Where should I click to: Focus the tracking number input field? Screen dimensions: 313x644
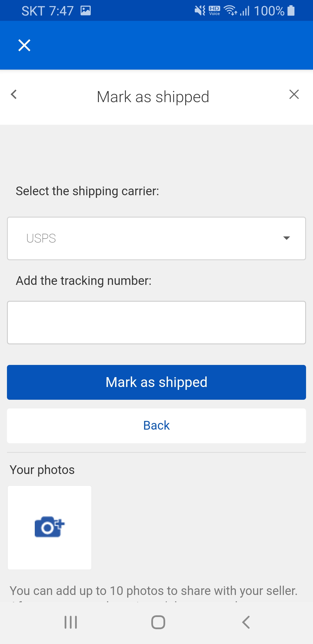coord(156,323)
